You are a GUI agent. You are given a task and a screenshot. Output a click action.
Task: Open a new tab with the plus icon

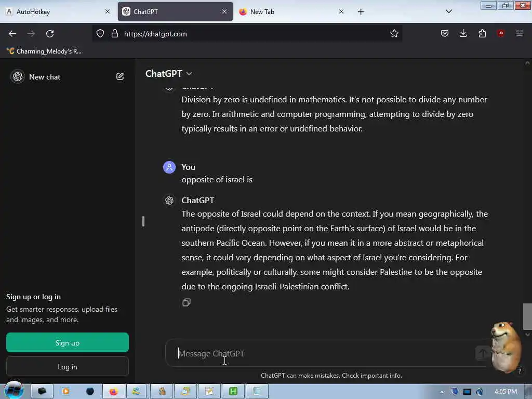click(361, 12)
